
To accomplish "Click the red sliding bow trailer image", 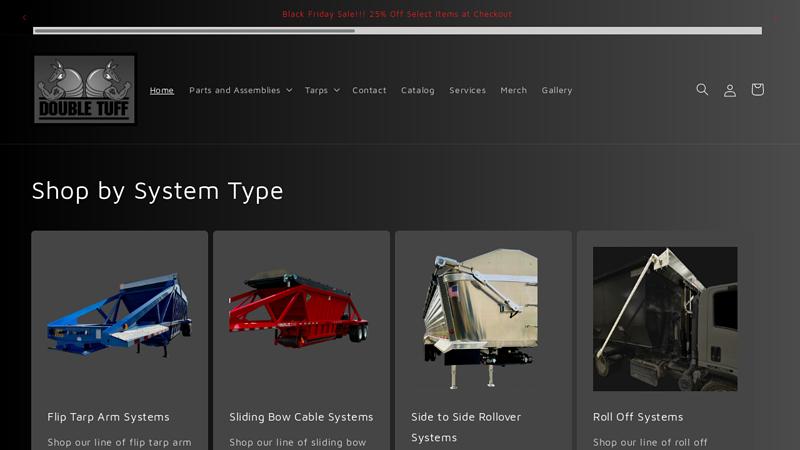I will point(299,309).
